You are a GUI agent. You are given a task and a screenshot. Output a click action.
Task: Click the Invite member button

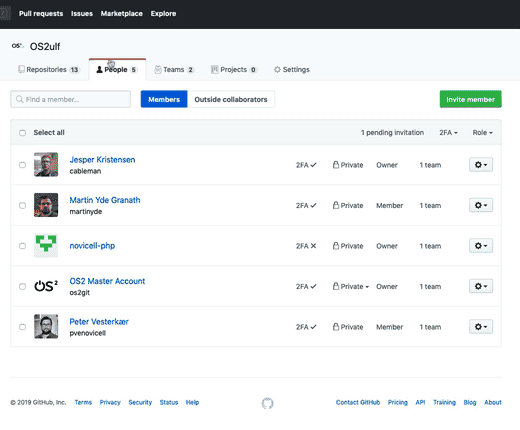point(470,99)
